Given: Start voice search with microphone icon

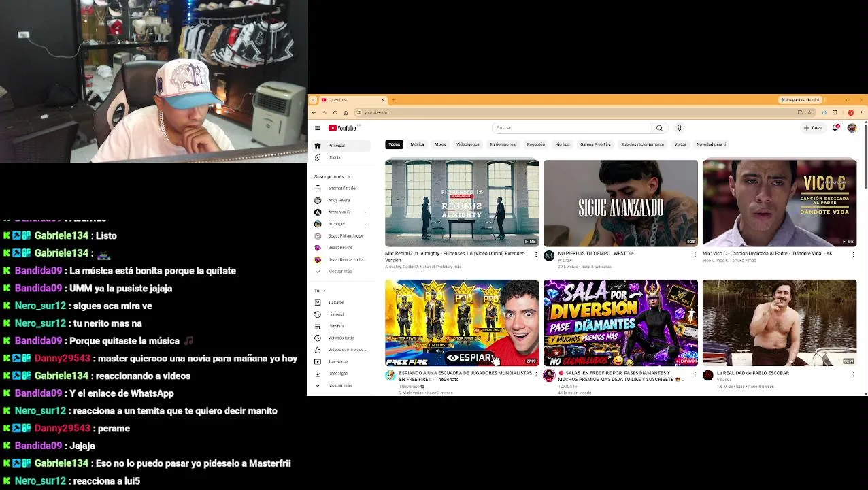Looking at the screenshot, I should (x=679, y=128).
